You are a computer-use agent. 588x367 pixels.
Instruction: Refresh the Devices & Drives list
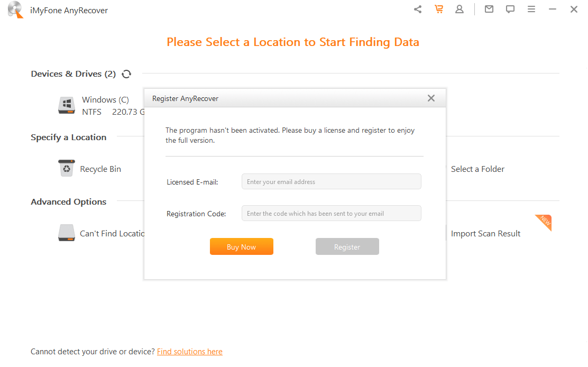point(126,74)
